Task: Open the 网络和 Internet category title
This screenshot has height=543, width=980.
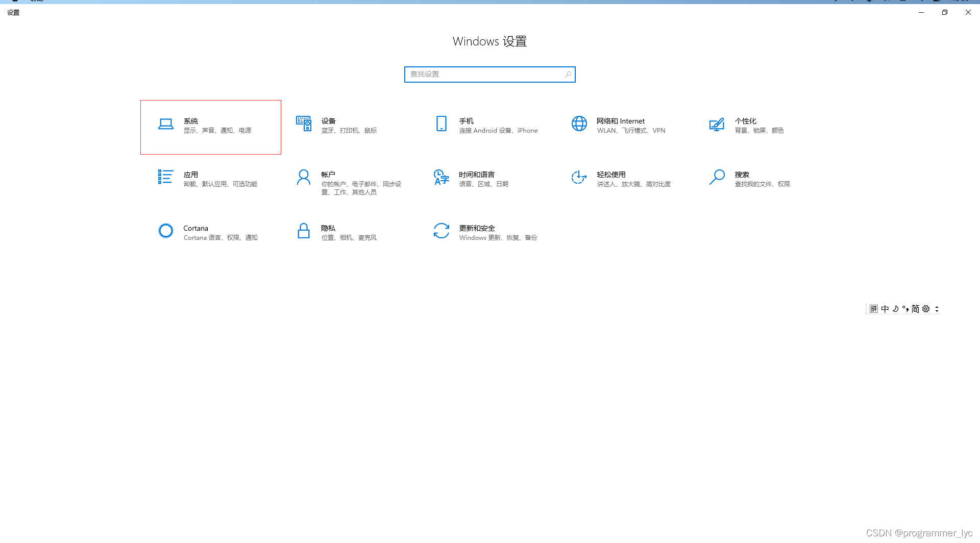Action: point(621,121)
